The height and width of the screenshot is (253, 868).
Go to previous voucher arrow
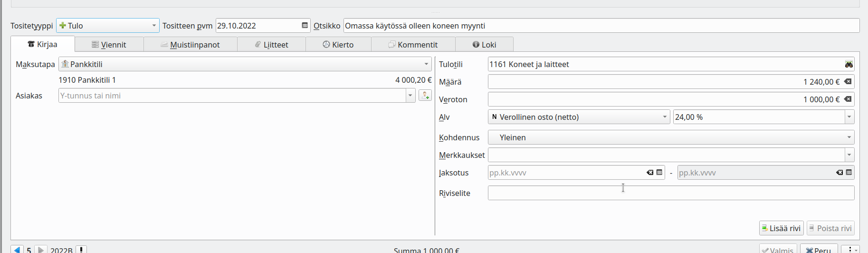point(17,250)
